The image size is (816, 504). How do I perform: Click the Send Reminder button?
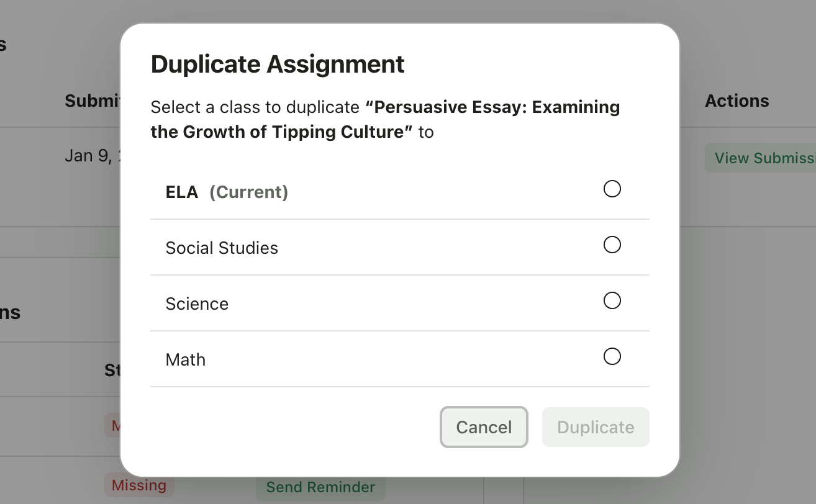click(320, 487)
